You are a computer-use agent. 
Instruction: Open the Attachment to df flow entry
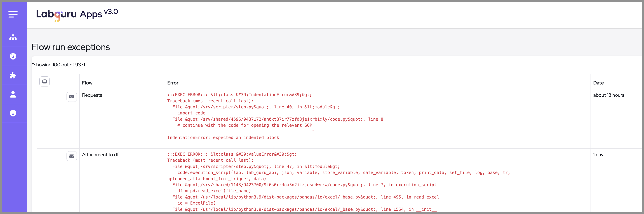coord(100,155)
